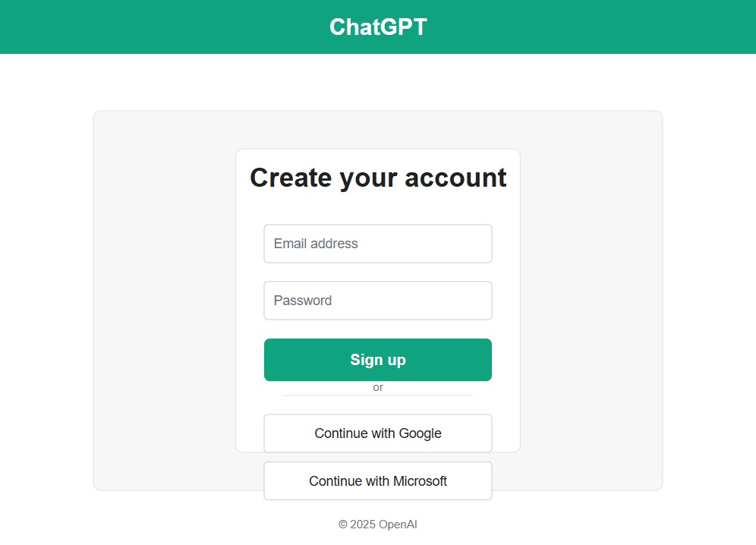756x545 pixels.
Task: Click the word "account" in the heading
Action: (455, 178)
